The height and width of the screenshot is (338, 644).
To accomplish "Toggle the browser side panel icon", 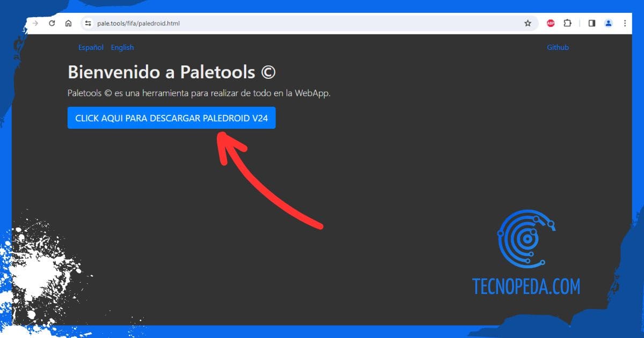I will [x=592, y=24].
